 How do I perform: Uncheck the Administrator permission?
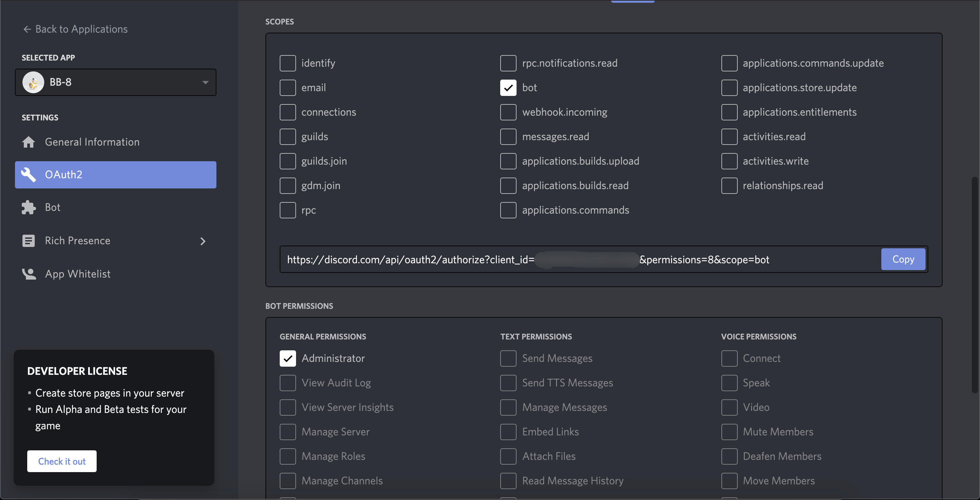pyautogui.click(x=288, y=358)
